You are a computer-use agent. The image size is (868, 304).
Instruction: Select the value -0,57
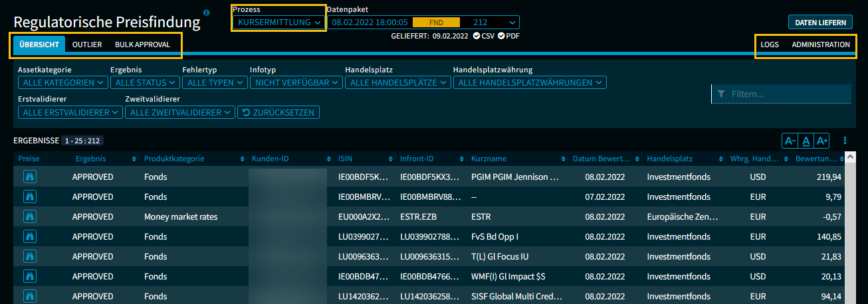pyautogui.click(x=831, y=217)
